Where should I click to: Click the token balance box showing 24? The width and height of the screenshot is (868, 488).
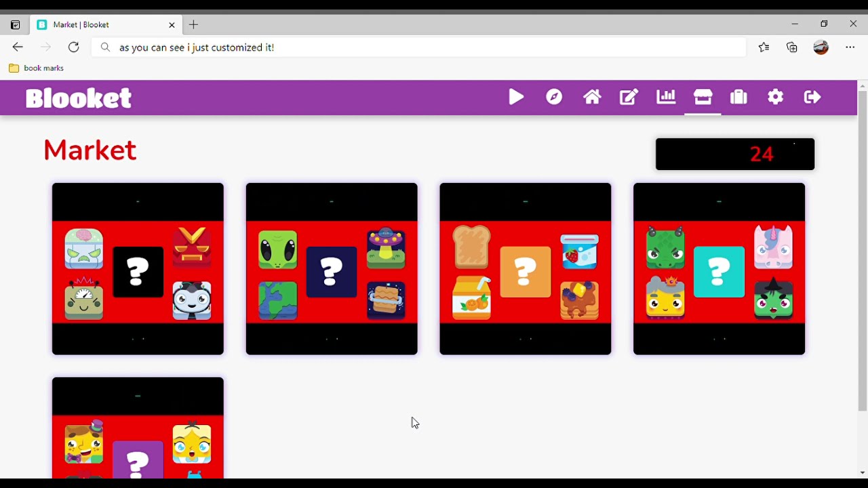(x=735, y=154)
